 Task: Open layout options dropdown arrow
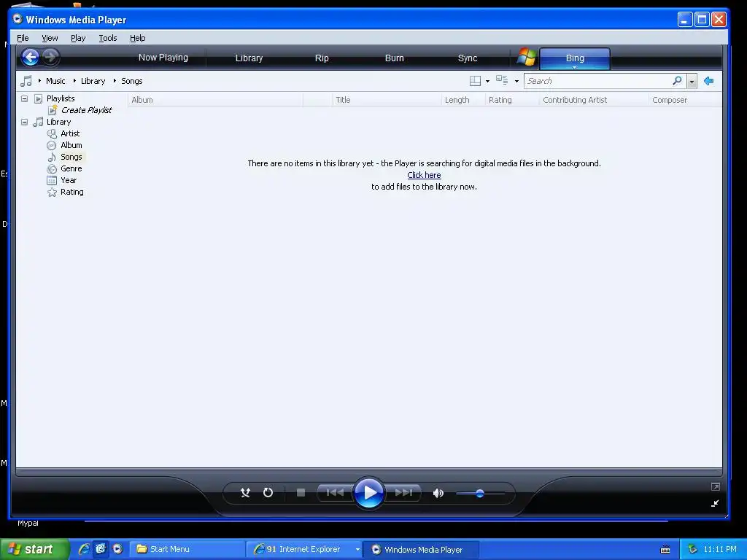click(487, 82)
